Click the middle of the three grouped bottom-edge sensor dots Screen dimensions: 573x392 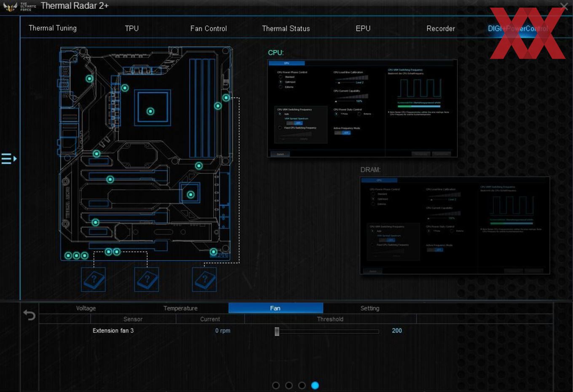click(x=76, y=255)
